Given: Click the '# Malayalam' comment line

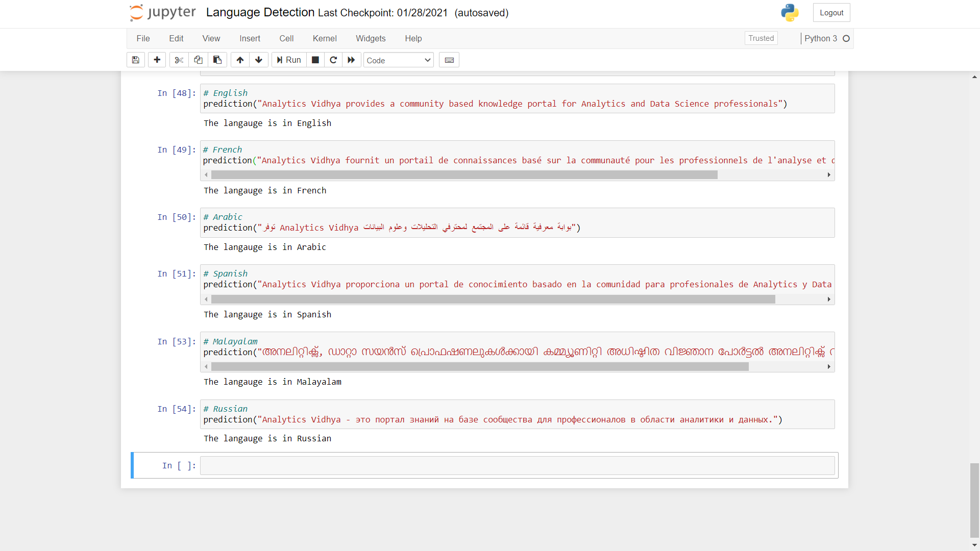Looking at the screenshot, I should (231, 342).
